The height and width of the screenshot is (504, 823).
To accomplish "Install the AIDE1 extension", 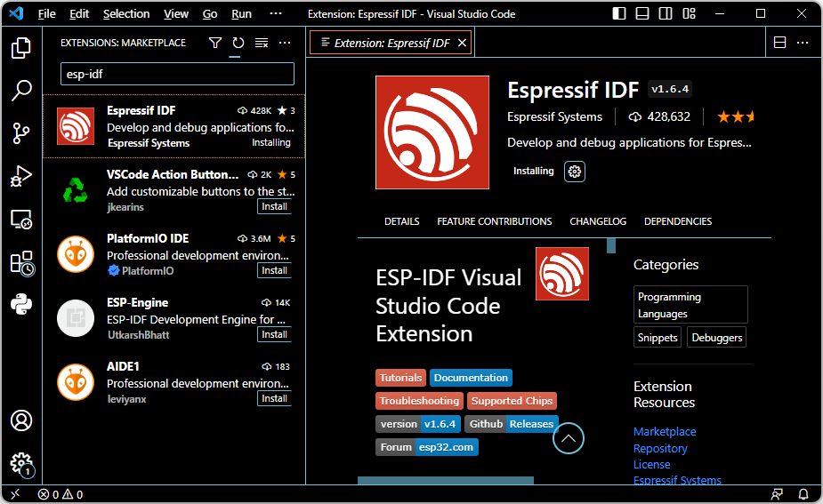I will click(x=275, y=398).
